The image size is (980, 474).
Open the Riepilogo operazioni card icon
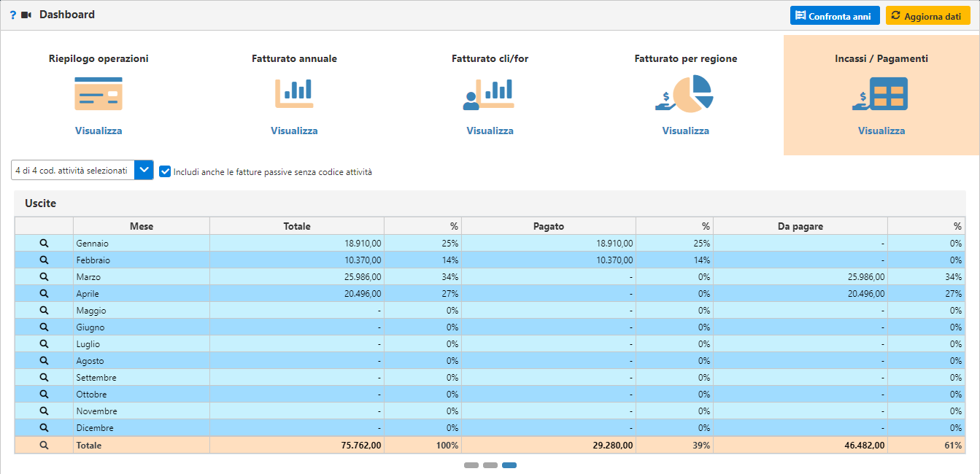click(x=99, y=94)
